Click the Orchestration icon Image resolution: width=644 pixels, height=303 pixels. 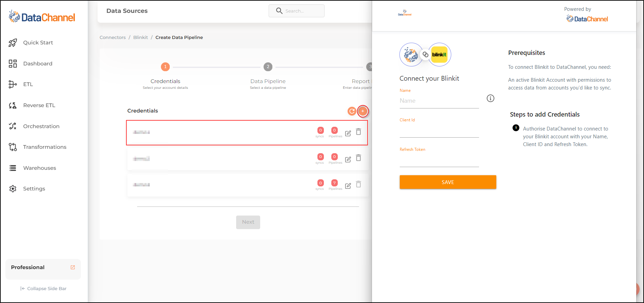pyautogui.click(x=13, y=126)
